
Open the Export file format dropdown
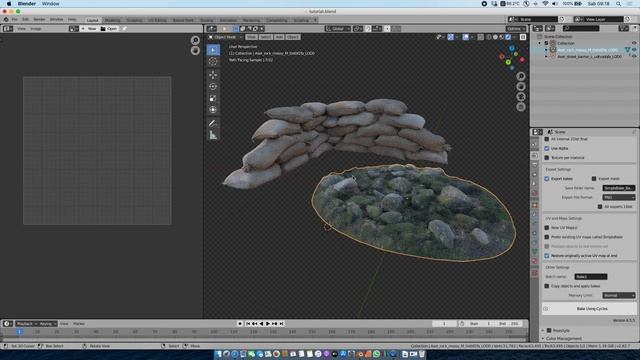pos(619,197)
